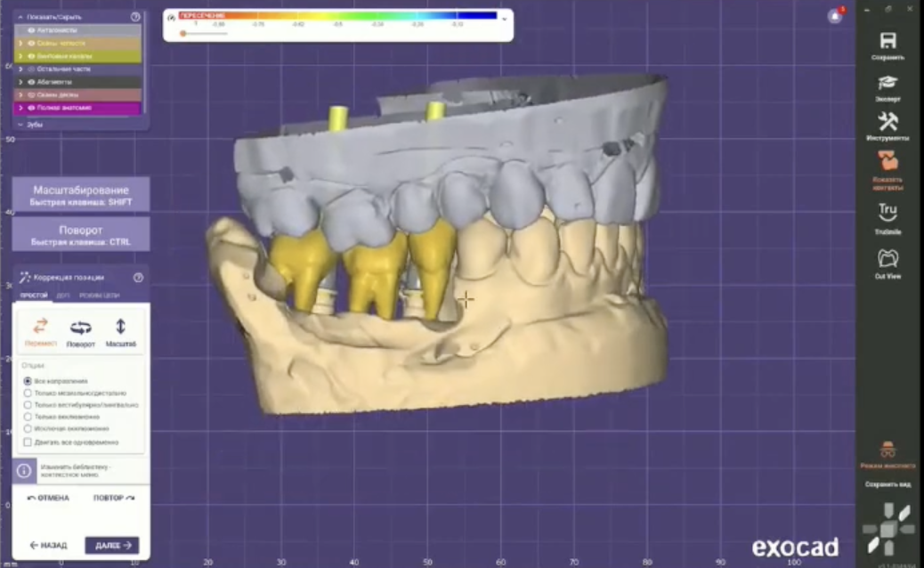Click the ОТМЕНА undo button

coord(48,498)
